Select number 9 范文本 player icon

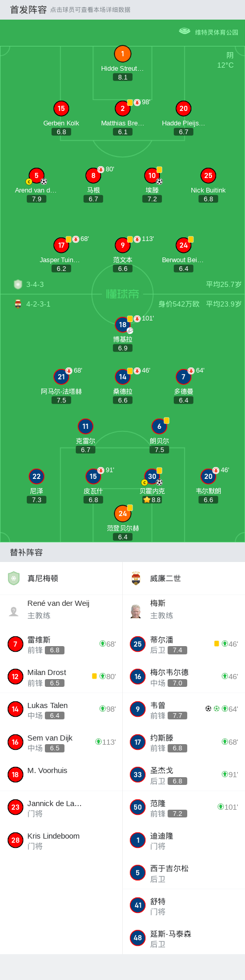pyautogui.click(x=122, y=245)
